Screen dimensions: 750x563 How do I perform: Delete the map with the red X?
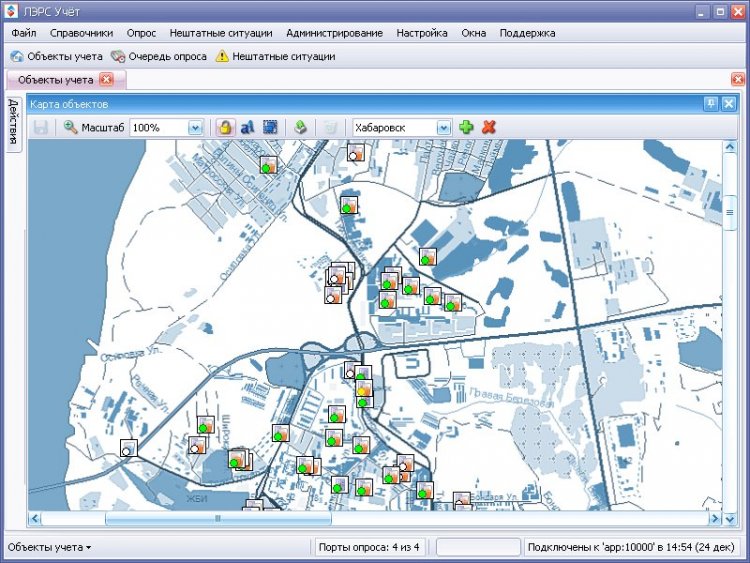point(489,127)
